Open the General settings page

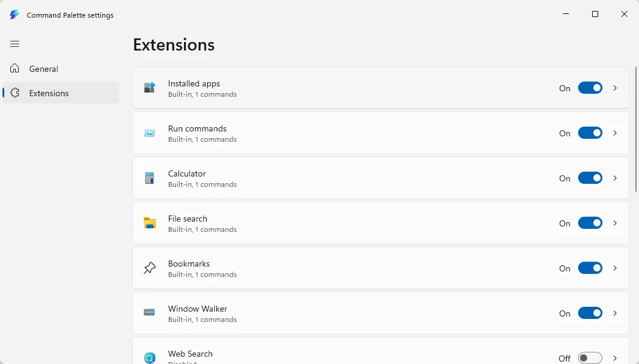point(44,69)
